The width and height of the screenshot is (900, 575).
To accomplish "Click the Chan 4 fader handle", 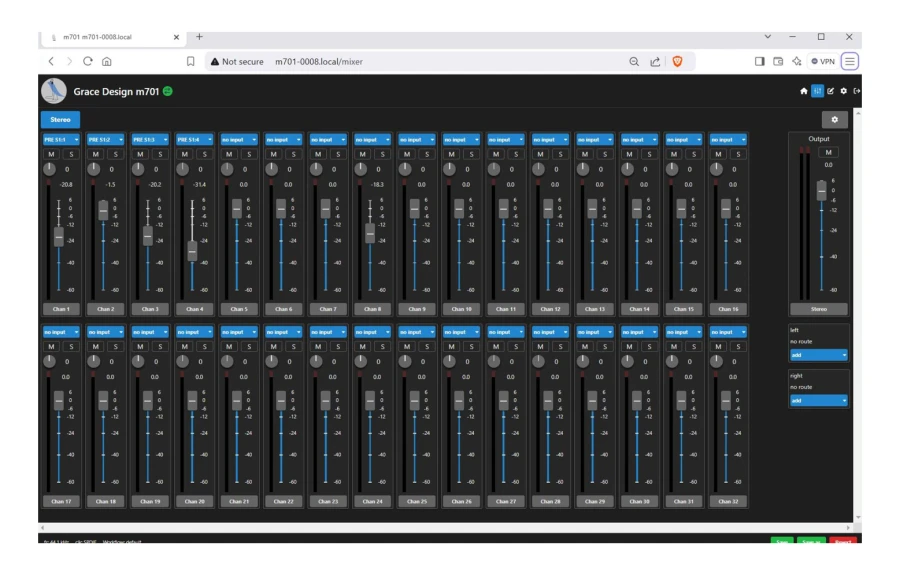I will tap(192, 251).
